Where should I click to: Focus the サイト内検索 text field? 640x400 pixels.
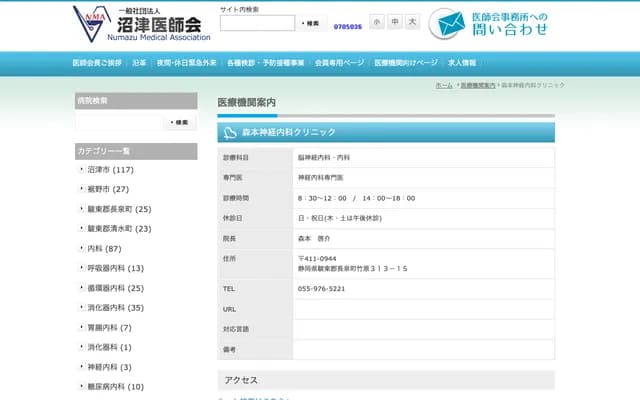257,23
